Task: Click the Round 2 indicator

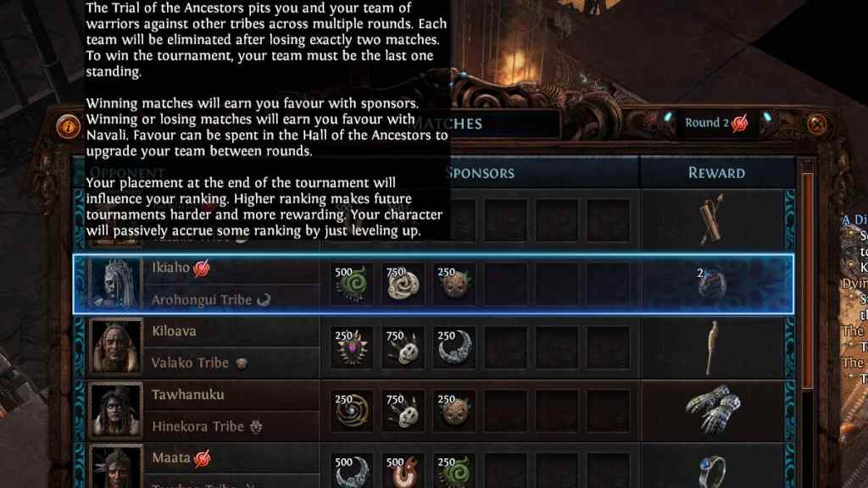Action: pos(717,123)
